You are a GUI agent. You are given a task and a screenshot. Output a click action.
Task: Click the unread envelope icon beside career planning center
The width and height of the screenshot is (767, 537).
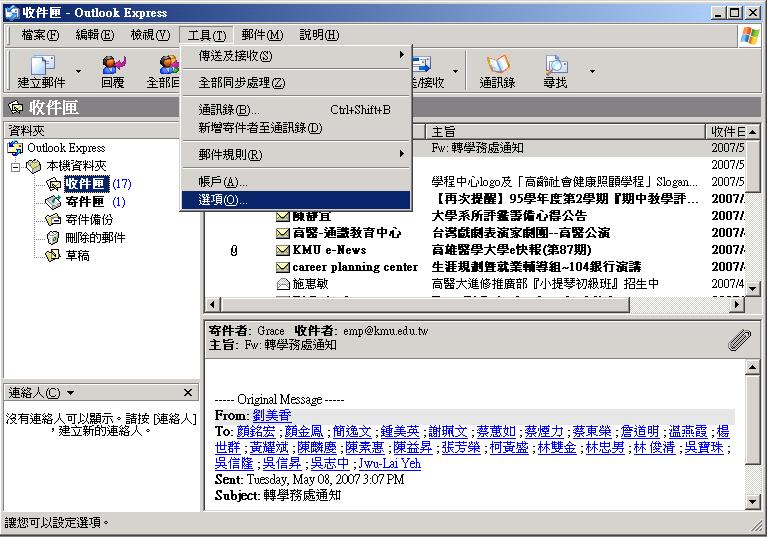click(283, 267)
